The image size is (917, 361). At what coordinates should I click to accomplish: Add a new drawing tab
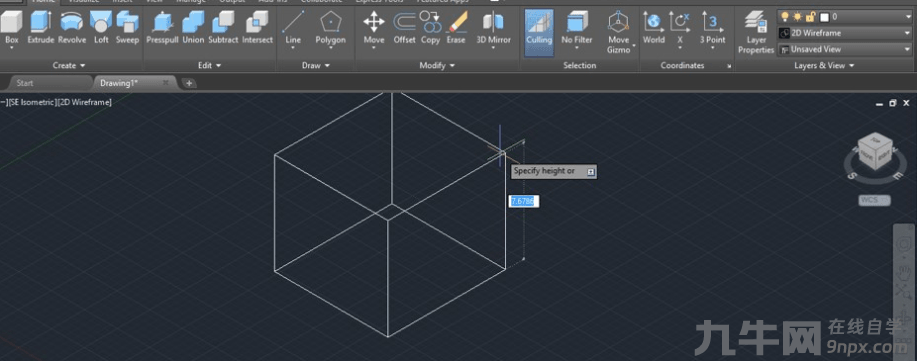[189, 83]
